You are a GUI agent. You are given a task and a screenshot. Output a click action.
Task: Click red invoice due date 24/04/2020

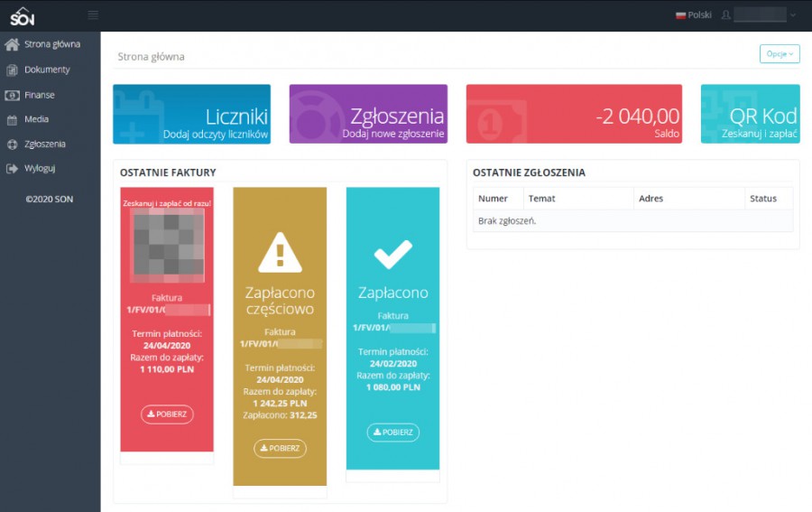(x=167, y=346)
